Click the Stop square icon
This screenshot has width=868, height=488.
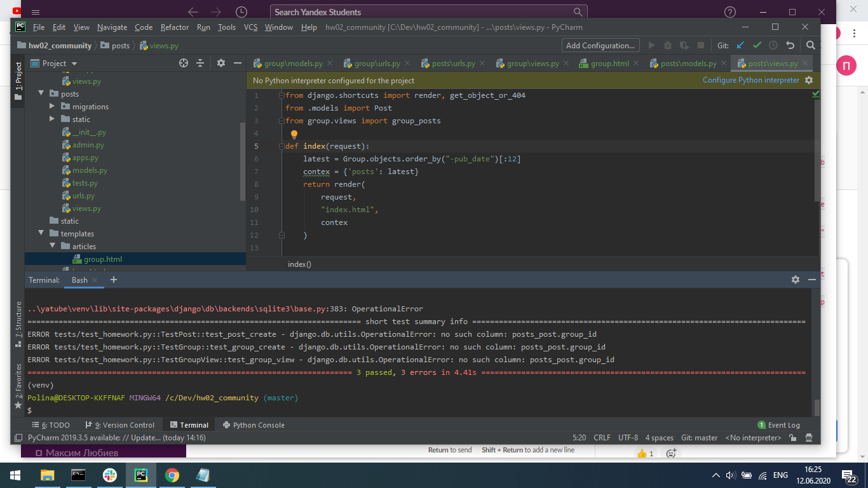[701, 45]
